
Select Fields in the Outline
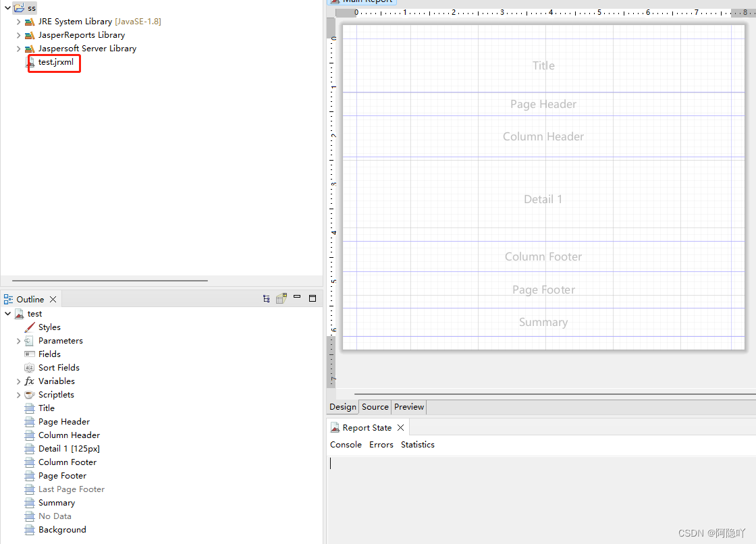(x=49, y=354)
